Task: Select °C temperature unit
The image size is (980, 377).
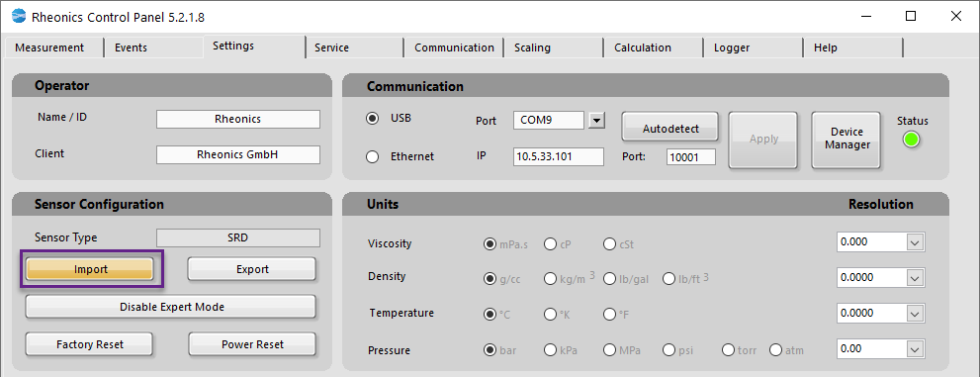Action: pyautogui.click(x=490, y=315)
